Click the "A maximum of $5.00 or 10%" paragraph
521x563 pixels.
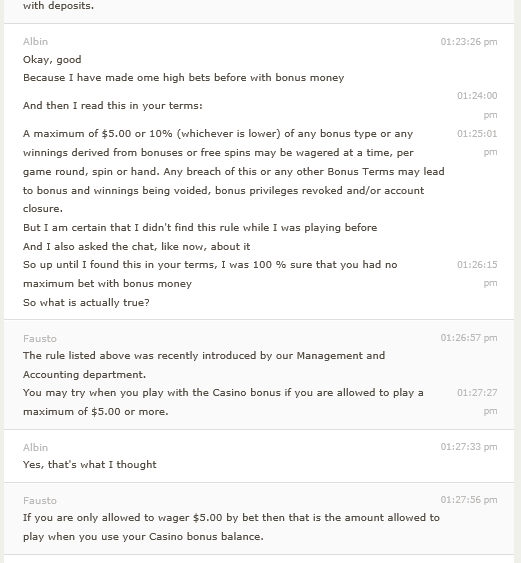click(x=234, y=171)
